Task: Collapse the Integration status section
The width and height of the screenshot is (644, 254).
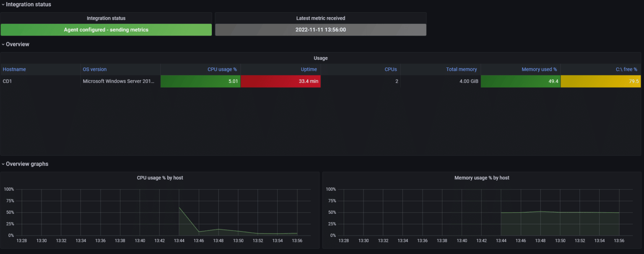Action: (x=3, y=4)
